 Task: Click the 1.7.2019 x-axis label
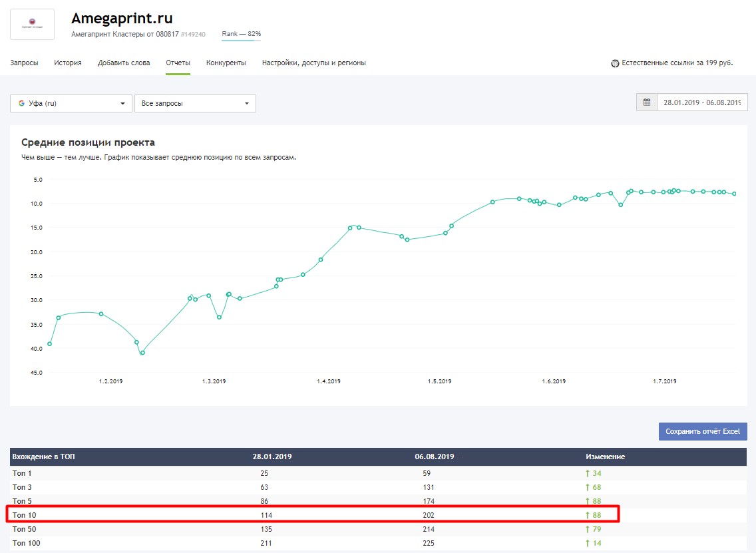665,381
